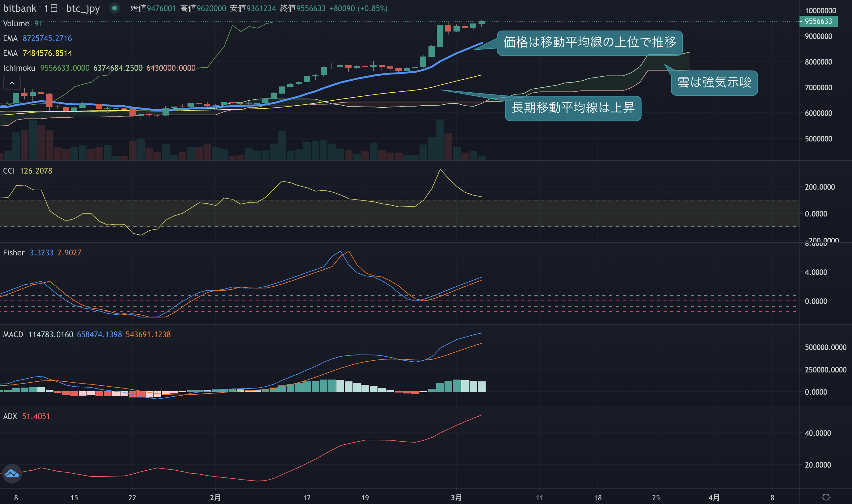Viewport: 852px width, 504px height.
Task: Open chart settings gear icon
Action: pyautogui.click(x=826, y=497)
